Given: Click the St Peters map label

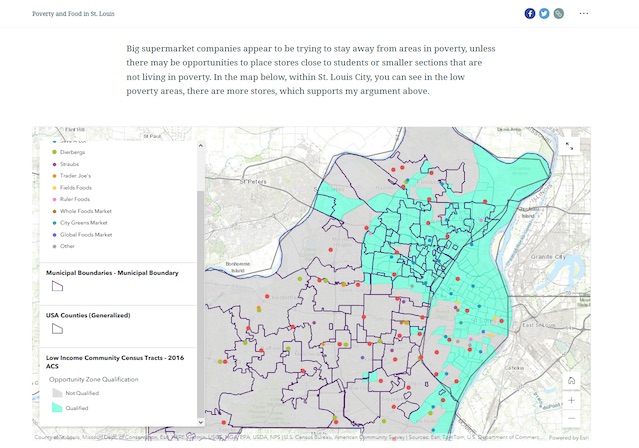Looking at the screenshot, I should (x=253, y=181).
